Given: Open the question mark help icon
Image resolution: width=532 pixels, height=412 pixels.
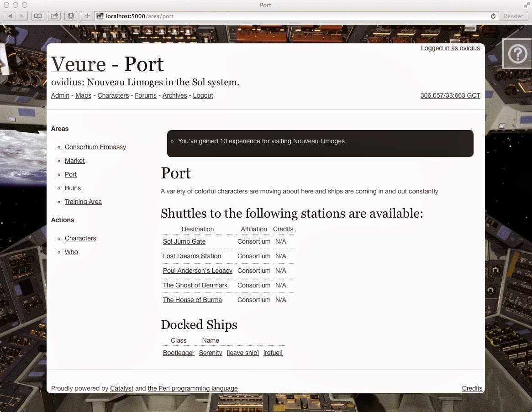Looking at the screenshot, I should (x=517, y=54).
